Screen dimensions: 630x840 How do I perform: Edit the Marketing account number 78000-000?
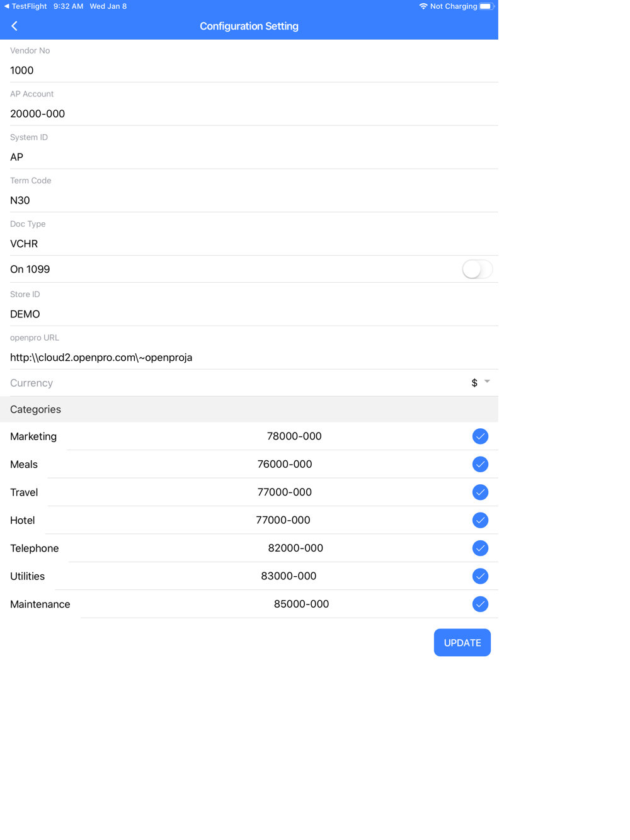pyautogui.click(x=294, y=436)
